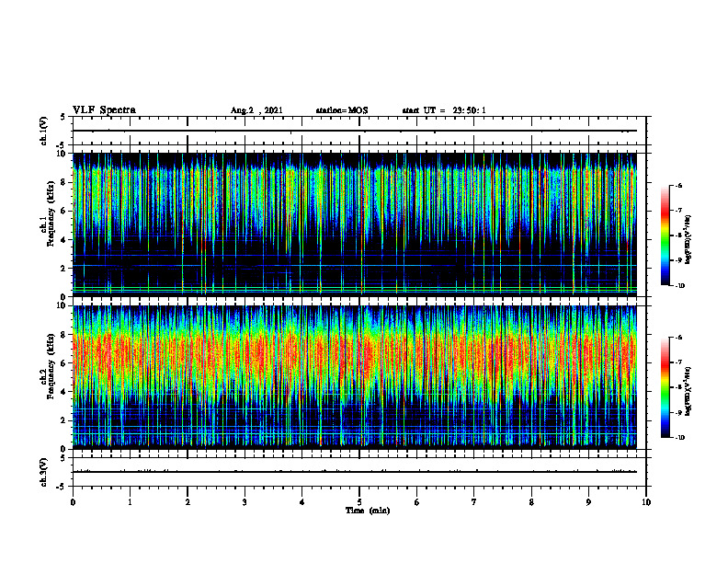Click the "-10" label on ch.2 color bar
The image size is (728, 563).
[680, 438]
